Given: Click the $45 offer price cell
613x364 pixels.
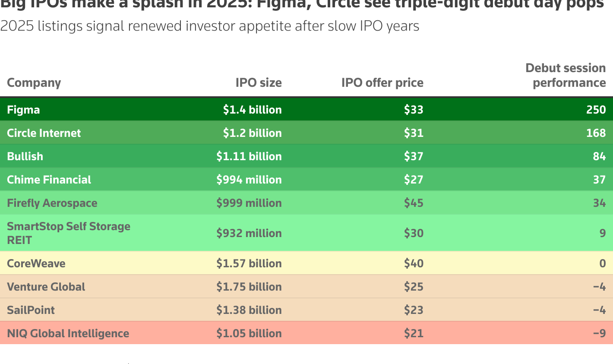Looking at the screenshot, I should (x=414, y=203).
